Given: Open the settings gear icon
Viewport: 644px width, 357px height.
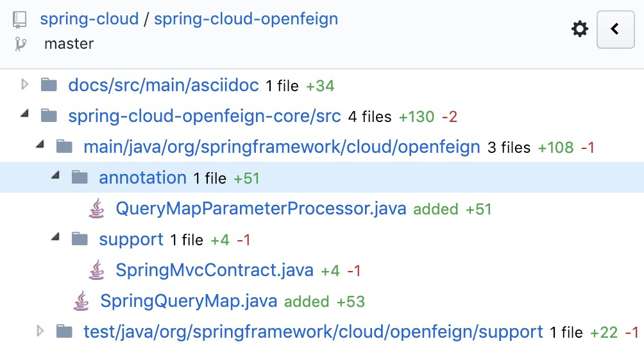Looking at the screenshot, I should click(579, 29).
